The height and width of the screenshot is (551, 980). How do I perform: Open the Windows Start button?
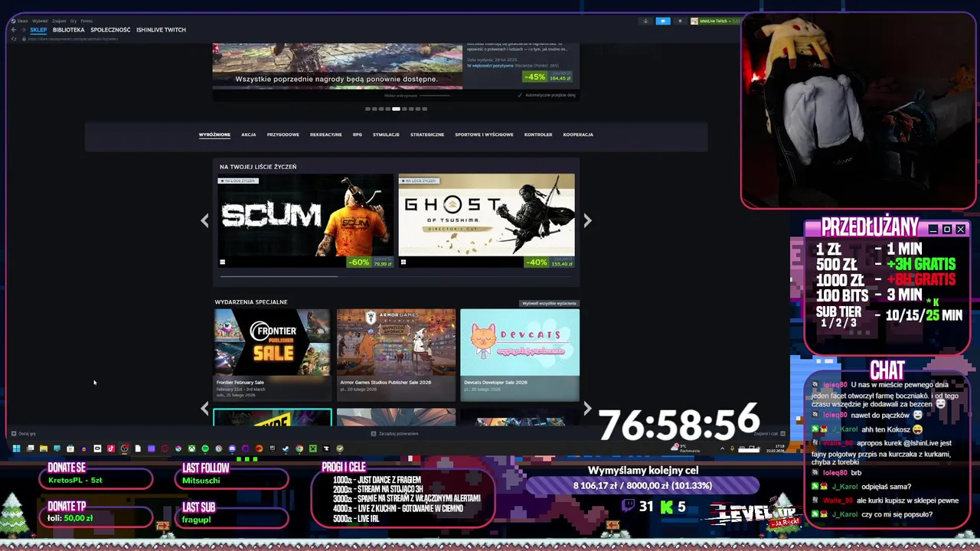16,448
